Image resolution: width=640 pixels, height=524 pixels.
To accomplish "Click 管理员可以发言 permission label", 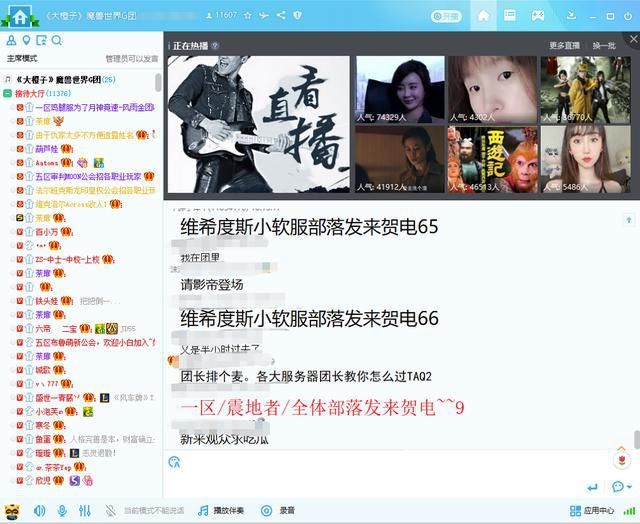I will [132, 59].
